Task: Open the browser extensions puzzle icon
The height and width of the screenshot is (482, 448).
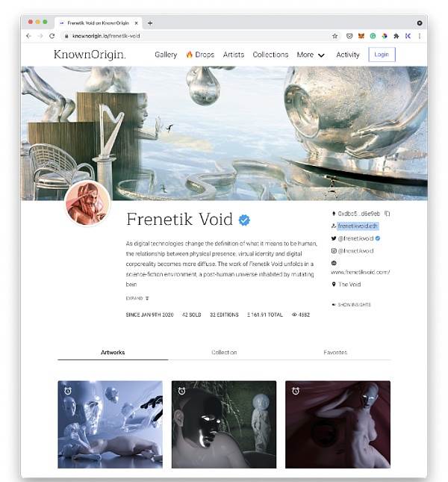Action: 396,36
